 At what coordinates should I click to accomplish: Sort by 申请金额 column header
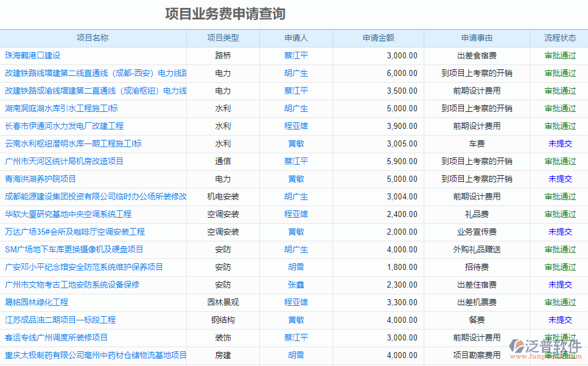[x=378, y=38]
